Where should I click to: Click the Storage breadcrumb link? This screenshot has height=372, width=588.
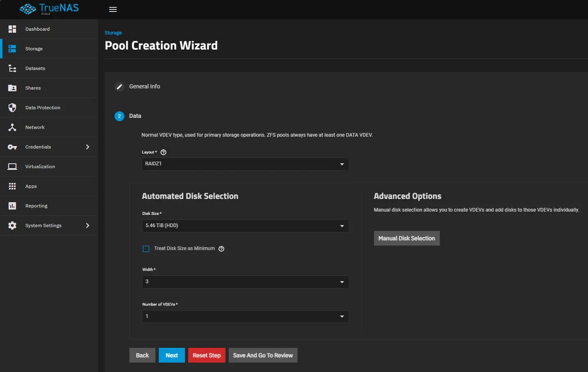pyautogui.click(x=113, y=33)
